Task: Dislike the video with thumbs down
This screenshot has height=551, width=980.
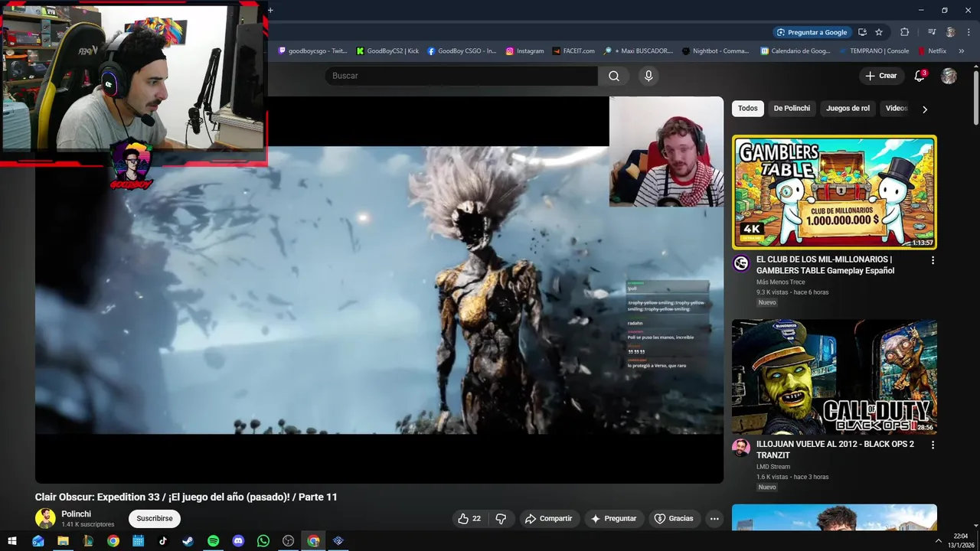Action: tap(501, 518)
